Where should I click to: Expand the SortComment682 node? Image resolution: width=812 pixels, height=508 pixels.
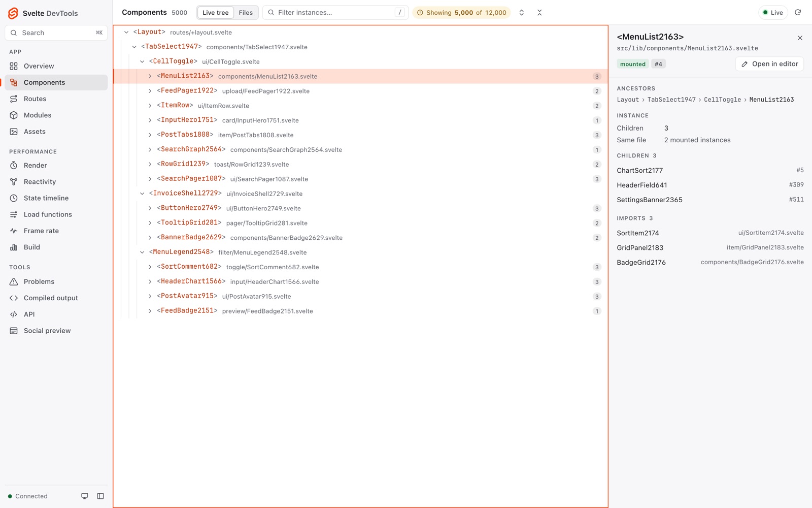point(150,267)
